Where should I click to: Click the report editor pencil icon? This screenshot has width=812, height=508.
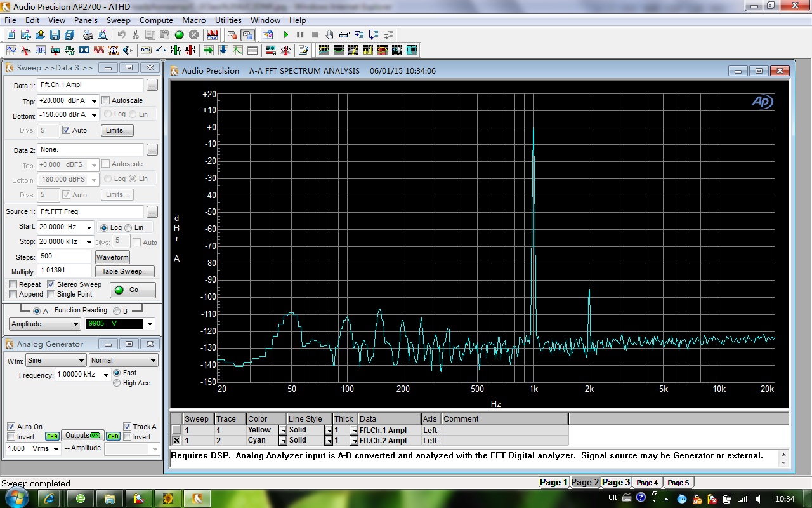303,50
